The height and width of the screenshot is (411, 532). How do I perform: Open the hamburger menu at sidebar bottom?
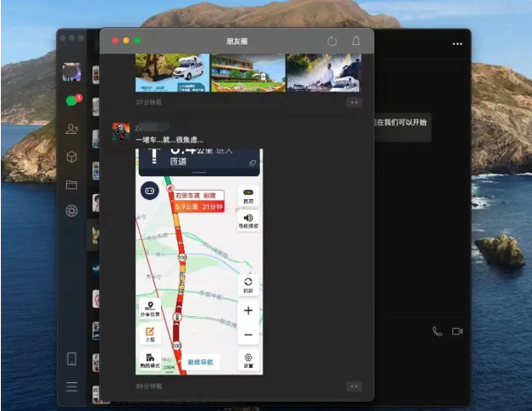(x=72, y=386)
